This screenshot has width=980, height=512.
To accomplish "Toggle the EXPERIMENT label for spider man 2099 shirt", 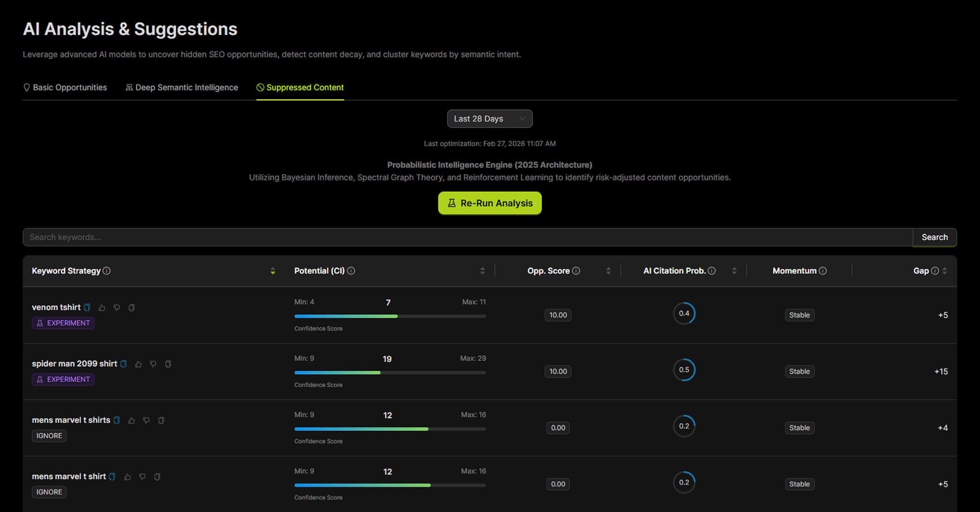I will tap(63, 379).
